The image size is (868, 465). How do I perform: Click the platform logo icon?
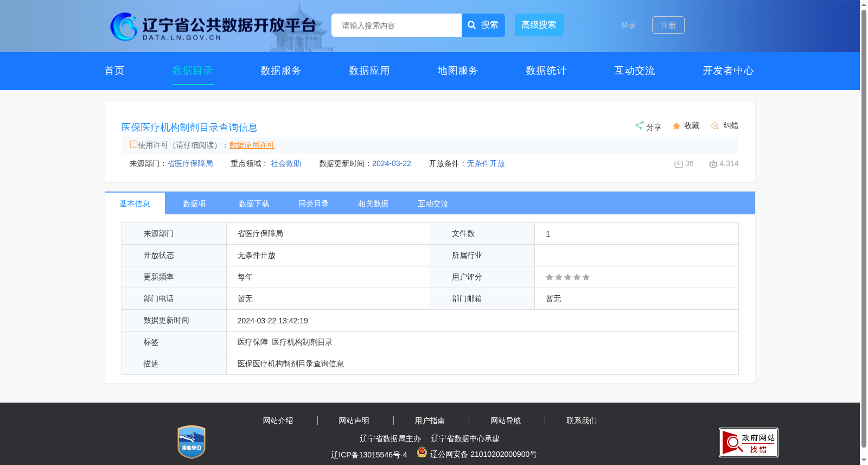(x=124, y=27)
